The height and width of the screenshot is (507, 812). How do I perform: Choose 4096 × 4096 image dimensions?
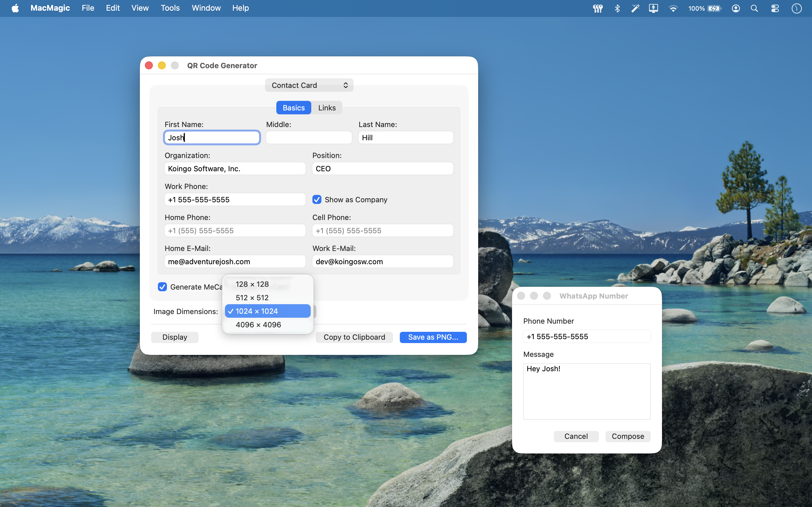pyautogui.click(x=258, y=324)
